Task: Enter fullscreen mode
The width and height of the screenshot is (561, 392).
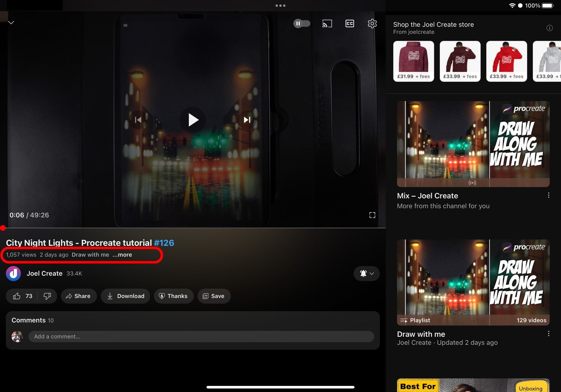Action: pos(372,215)
